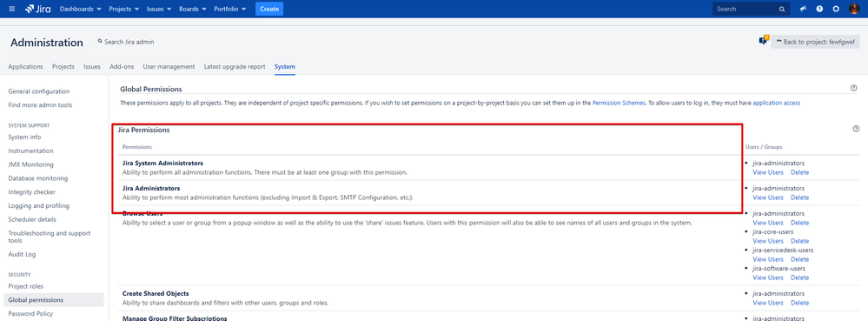The image size is (868, 321).
Task: View Users for Jira Administrators permission
Action: 768,197
